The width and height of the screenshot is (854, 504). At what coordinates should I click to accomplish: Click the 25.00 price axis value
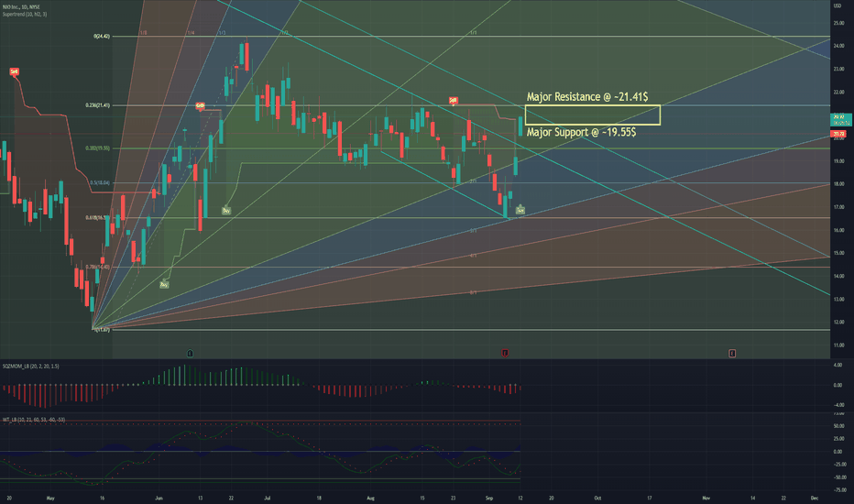click(838, 23)
